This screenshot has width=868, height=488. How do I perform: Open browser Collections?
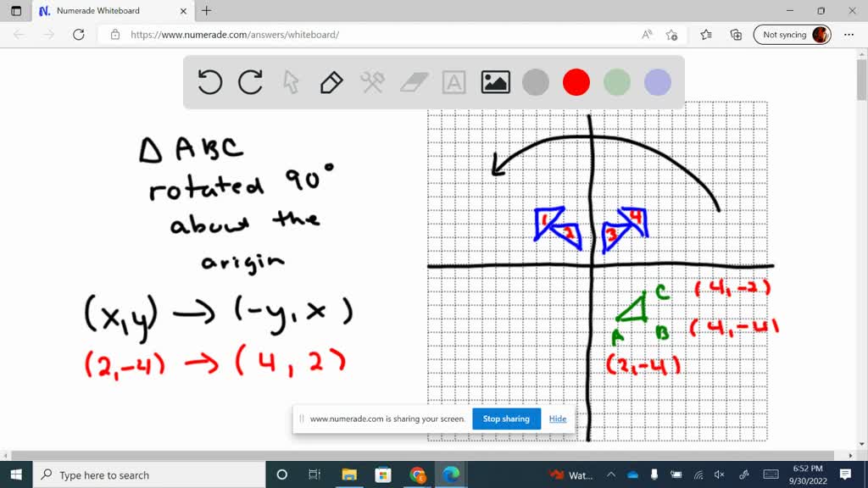pos(737,34)
